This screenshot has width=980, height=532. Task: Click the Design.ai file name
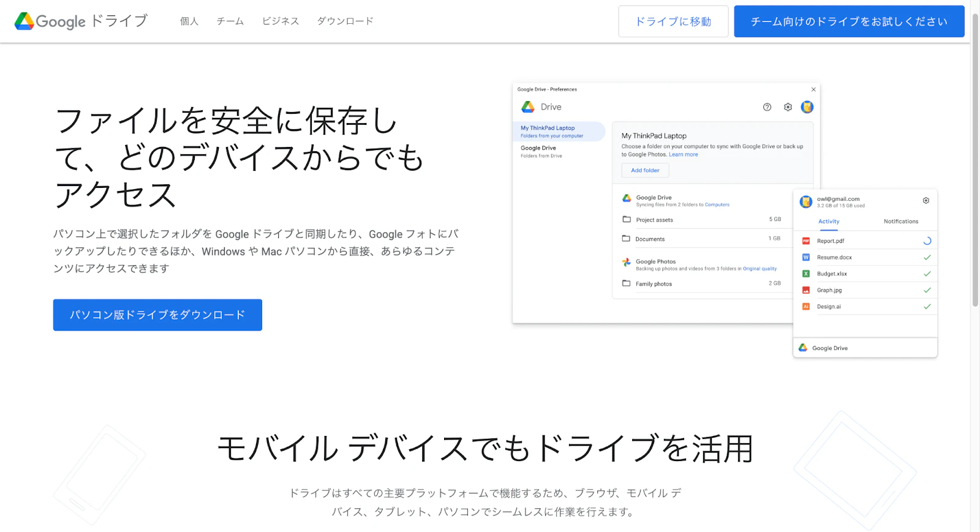pyautogui.click(x=829, y=307)
